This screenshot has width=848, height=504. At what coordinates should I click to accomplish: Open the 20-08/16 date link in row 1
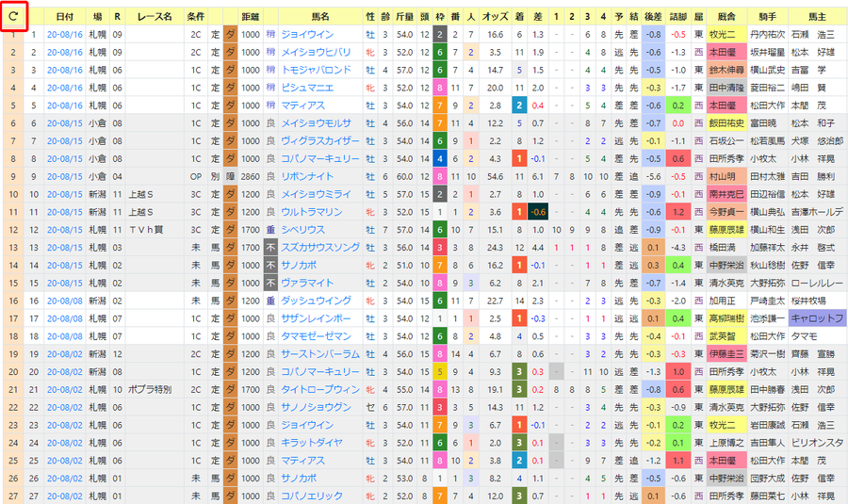click(x=65, y=35)
